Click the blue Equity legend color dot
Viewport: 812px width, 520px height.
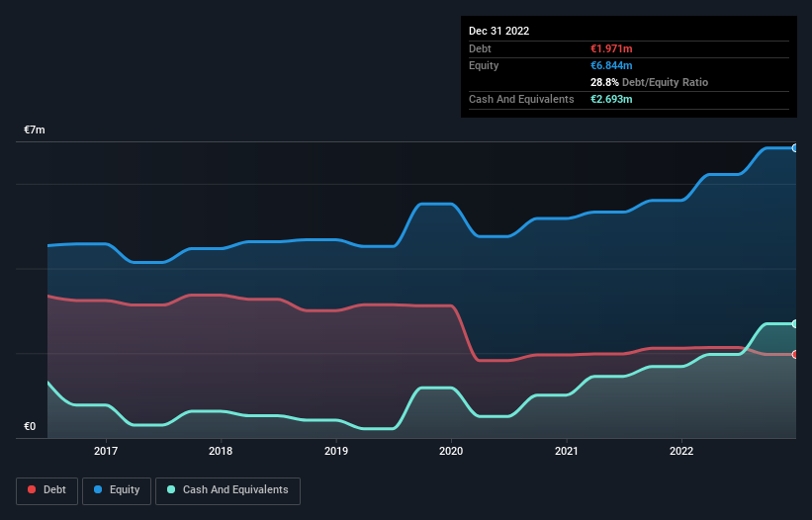pos(98,489)
